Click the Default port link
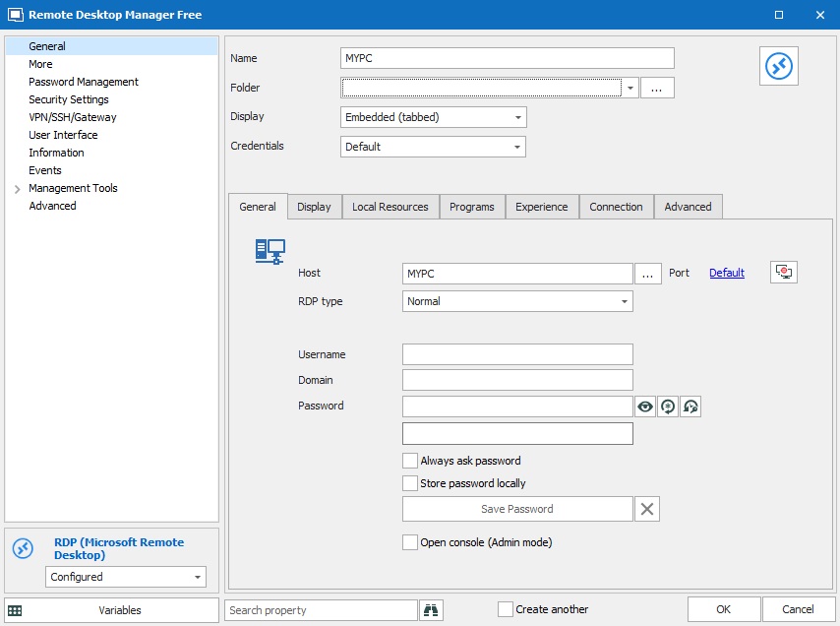This screenshot has width=840, height=626. click(727, 273)
